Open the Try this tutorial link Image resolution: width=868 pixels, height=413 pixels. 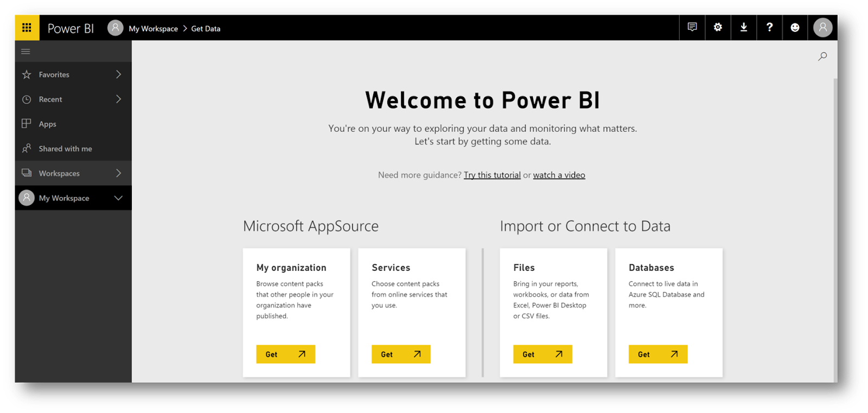tap(492, 175)
